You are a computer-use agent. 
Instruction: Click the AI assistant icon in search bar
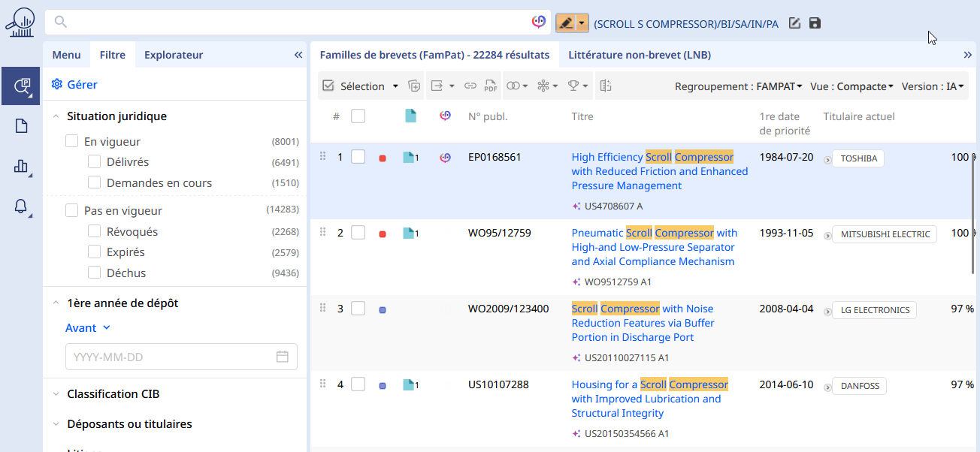tap(538, 23)
